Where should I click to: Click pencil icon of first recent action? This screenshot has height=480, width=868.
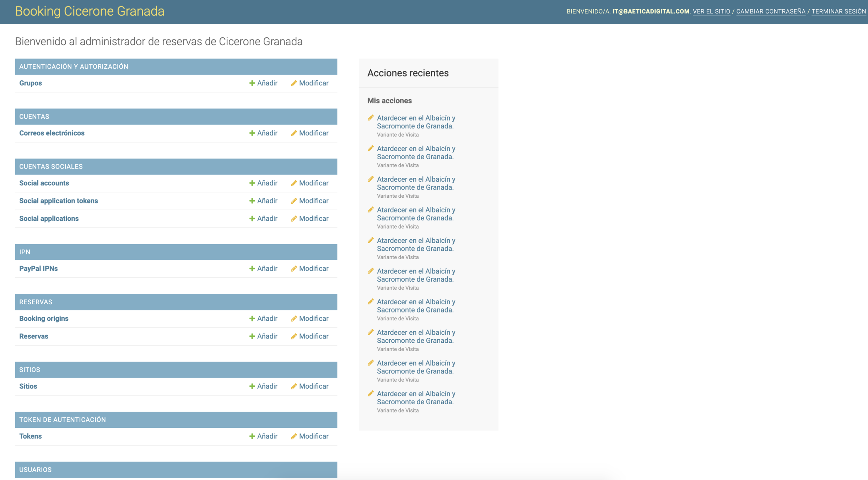(x=371, y=118)
